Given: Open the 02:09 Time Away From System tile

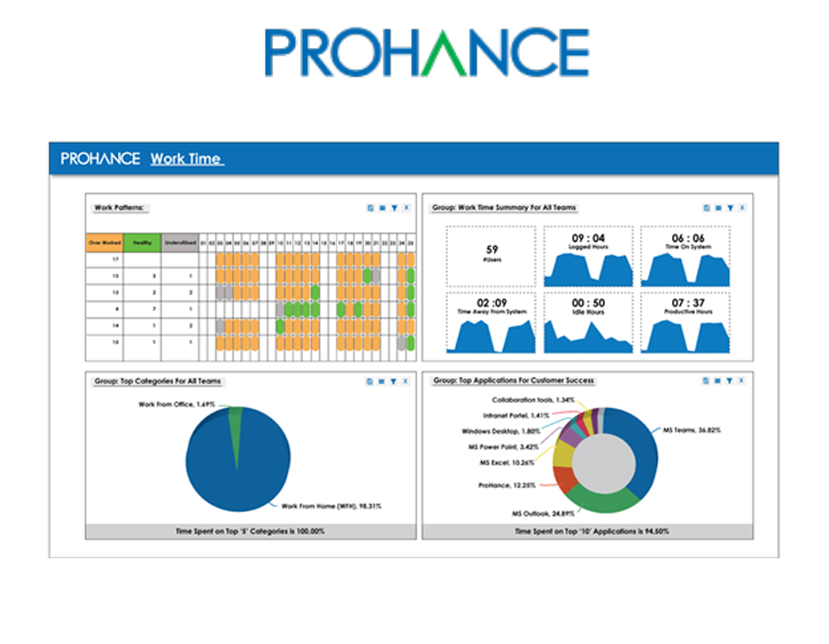Looking at the screenshot, I should click(492, 322).
